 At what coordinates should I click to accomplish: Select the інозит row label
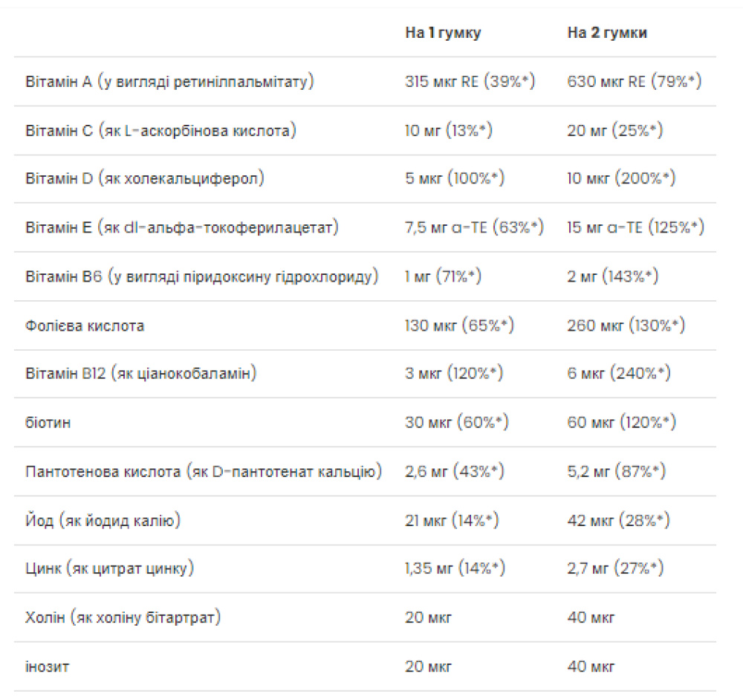[x=48, y=667]
